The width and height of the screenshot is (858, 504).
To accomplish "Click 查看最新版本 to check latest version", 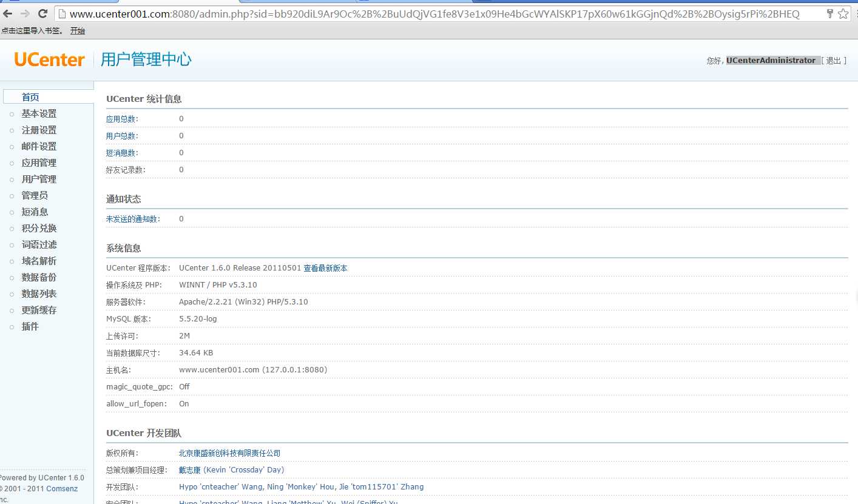I will pyautogui.click(x=326, y=268).
